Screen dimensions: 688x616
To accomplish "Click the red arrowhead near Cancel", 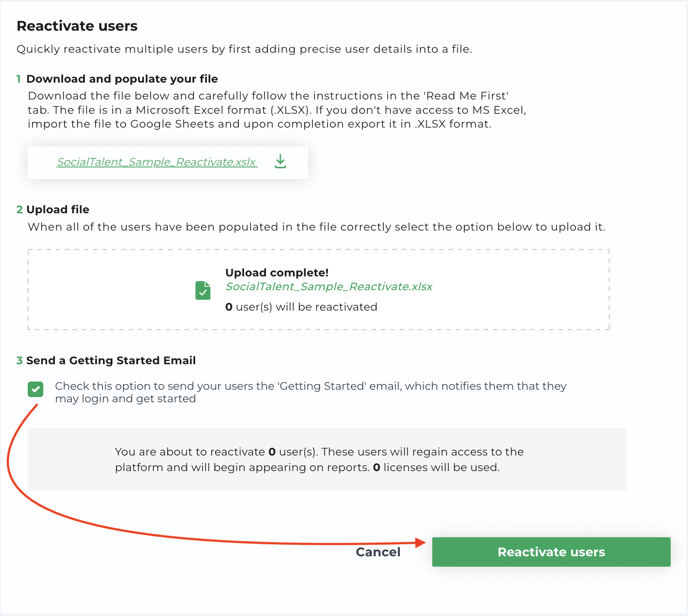I will coord(420,542).
